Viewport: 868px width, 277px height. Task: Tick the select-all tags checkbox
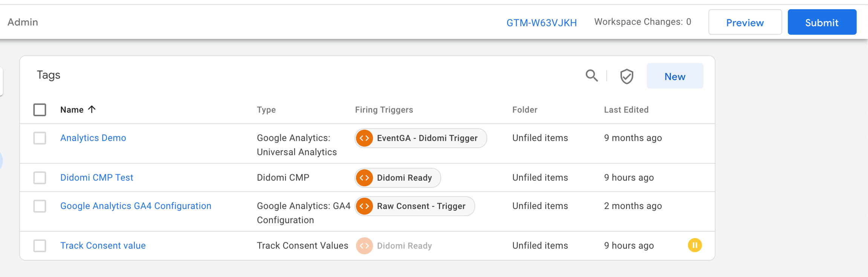point(40,110)
